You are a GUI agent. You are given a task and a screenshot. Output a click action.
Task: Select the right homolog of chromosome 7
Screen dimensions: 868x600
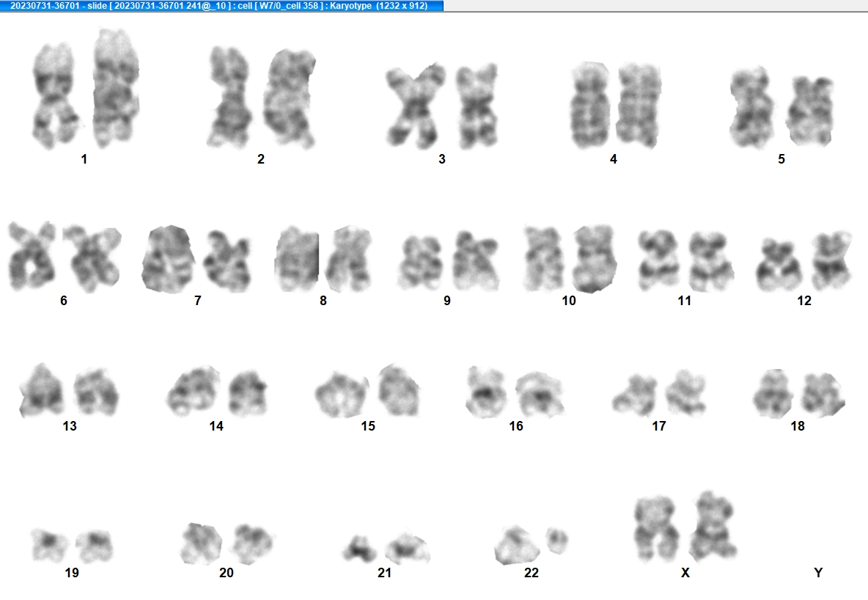coord(227,262)
